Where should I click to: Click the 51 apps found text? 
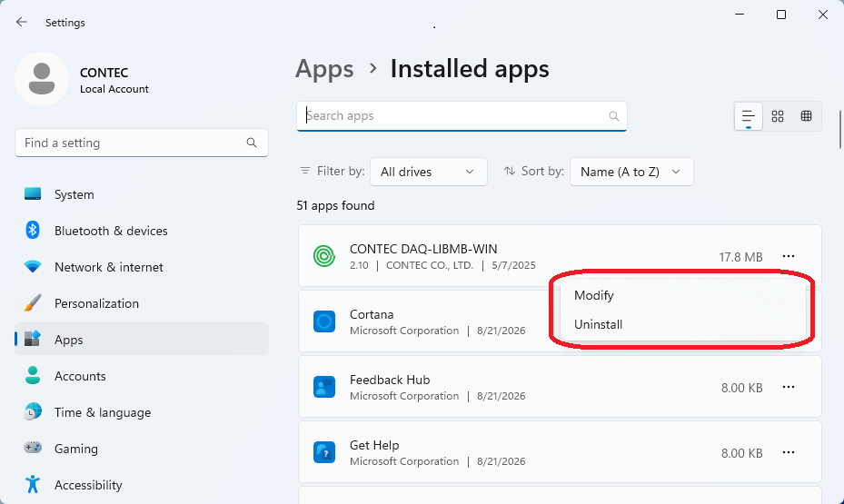[x=335, y=205]
